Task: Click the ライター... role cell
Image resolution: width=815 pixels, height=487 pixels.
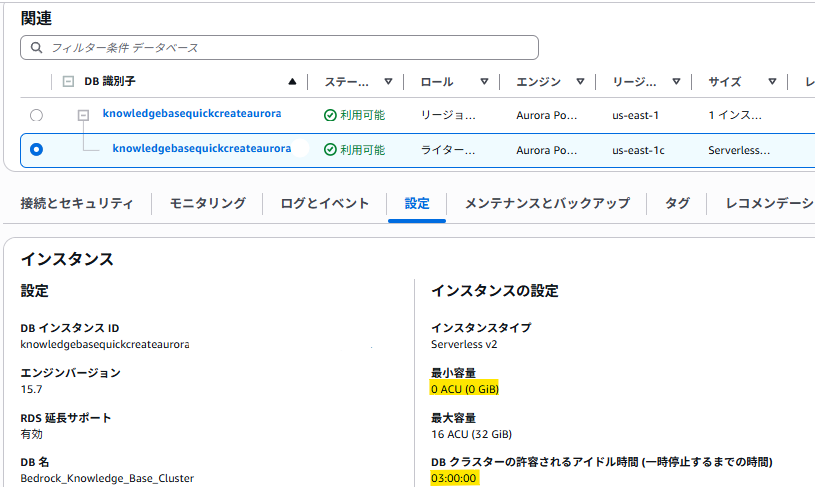Action: pos(448,150)
